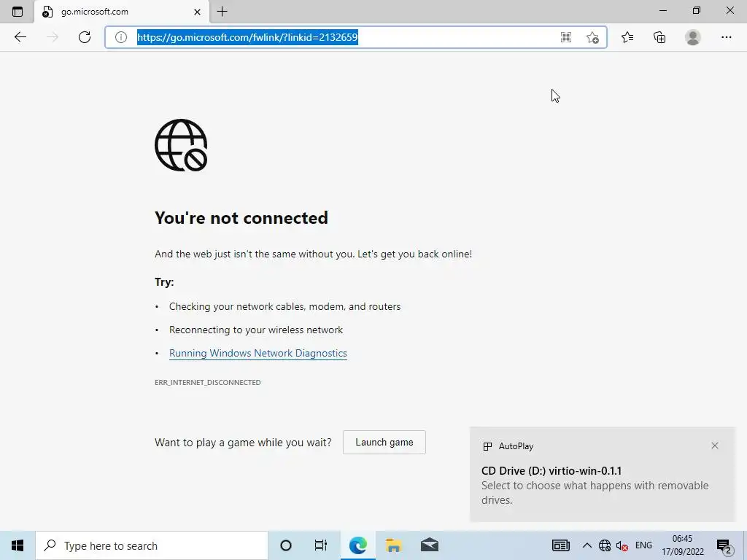This screenshot has height=560, width=747.
Task: Open Settings and more menu
Action: click(726, 37)
